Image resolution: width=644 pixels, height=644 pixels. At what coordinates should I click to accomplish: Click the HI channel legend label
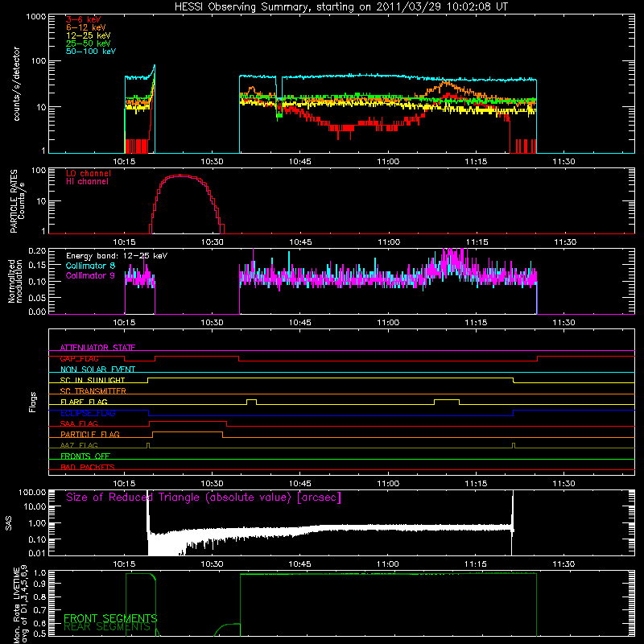(x=87, y=182)
